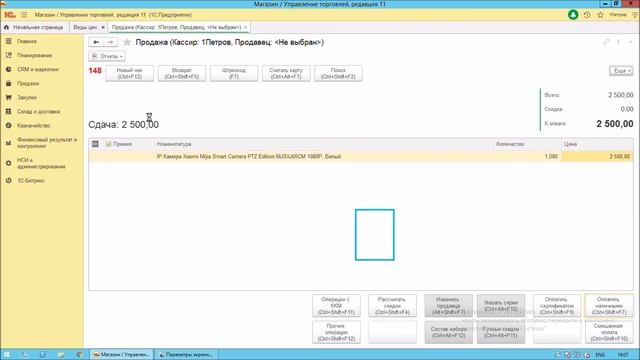Click the forward arrow navigation button
Image resolution: width=640 pixels, height=360 pixels.
point(110,42)
